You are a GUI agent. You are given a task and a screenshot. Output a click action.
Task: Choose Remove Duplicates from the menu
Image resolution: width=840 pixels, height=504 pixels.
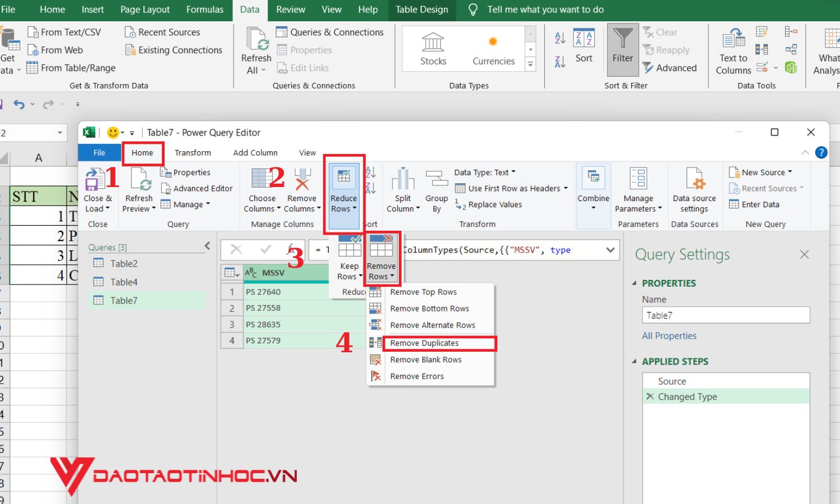click(x=424, y=343)
